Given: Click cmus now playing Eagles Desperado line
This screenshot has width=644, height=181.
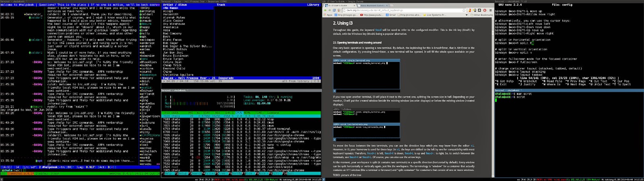Looking at the screenshot, I should 241,78.
